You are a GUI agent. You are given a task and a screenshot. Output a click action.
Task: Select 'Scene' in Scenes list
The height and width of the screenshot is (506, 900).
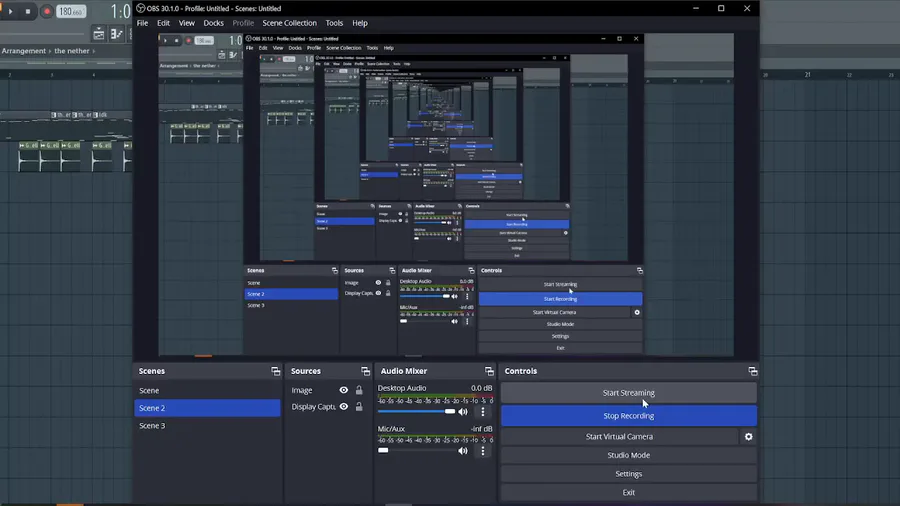coord(207,391)
